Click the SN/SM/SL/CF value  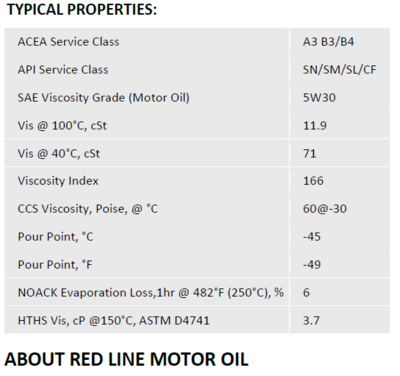pyautogui.click(x=340, y=70)
